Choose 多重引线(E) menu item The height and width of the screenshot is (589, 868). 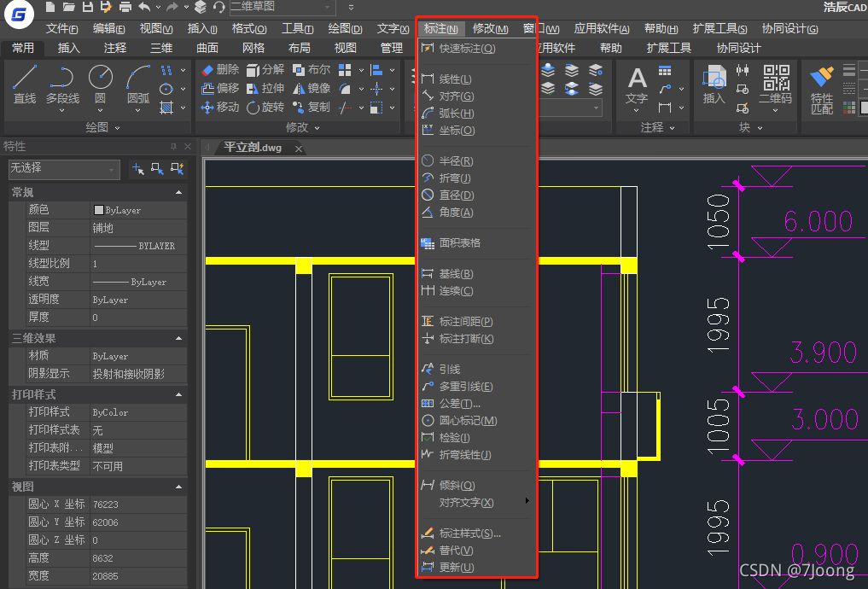pyautogui.click(x=477, y=387)
